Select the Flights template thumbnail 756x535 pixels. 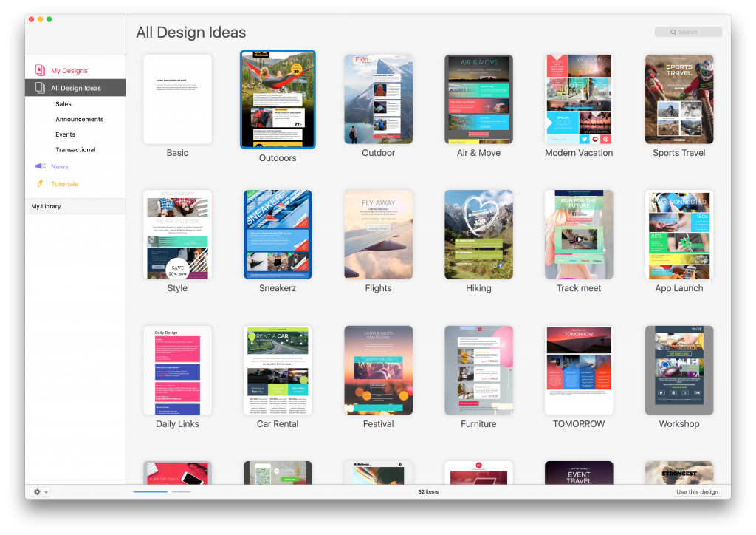(x=379, y=234)
